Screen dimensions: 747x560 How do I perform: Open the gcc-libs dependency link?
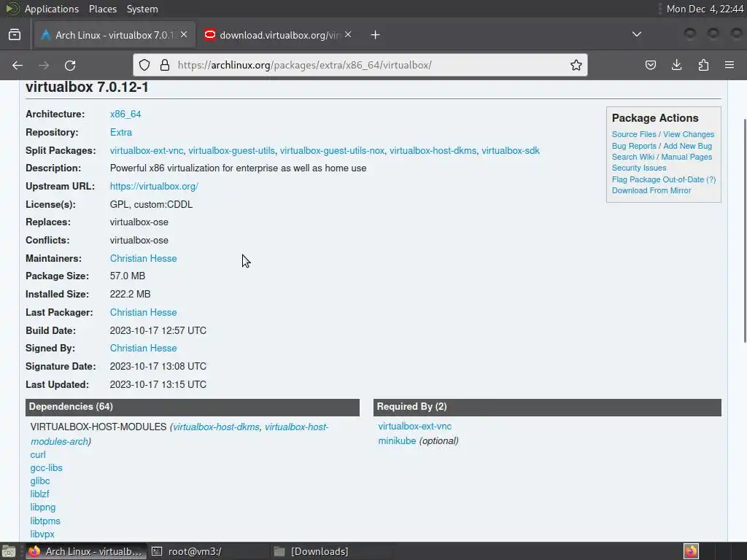(x=46, y=468)
